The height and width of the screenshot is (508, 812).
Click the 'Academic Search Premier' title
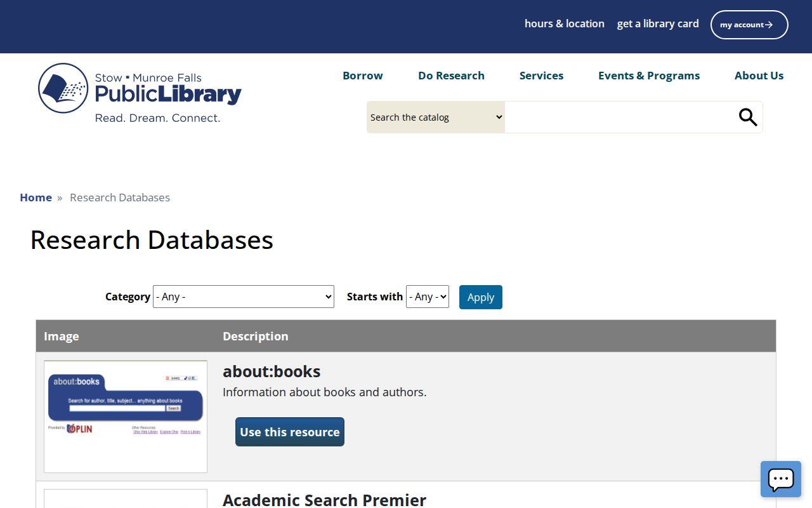point(324,500)
